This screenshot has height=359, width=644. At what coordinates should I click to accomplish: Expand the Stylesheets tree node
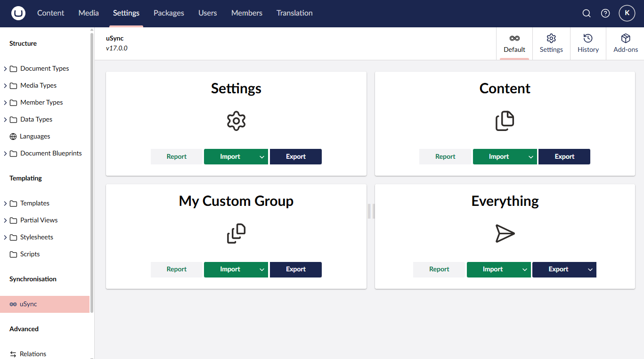pyautogui.click(x=5, y=237)
